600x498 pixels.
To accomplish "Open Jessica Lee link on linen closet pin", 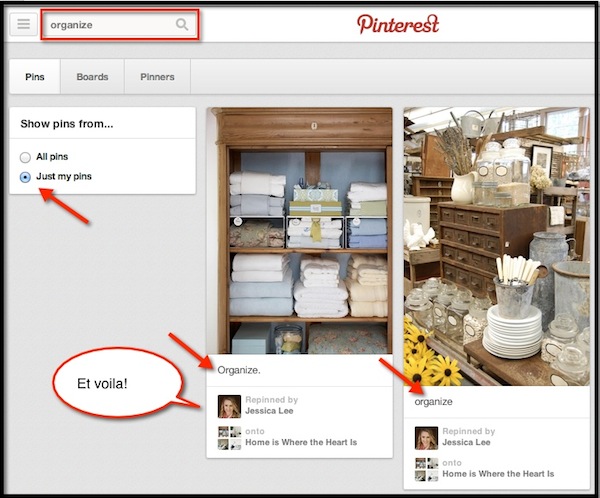I will (x=269, y=411).
